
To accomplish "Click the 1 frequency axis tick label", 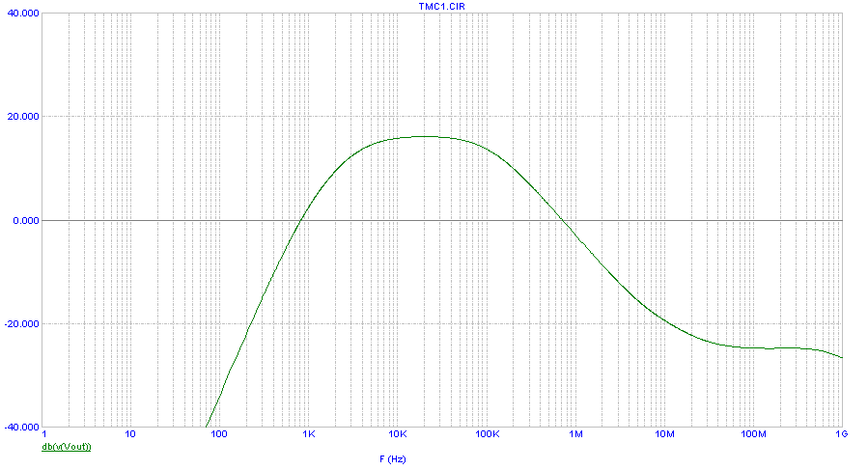I will [x=44, y=434].
